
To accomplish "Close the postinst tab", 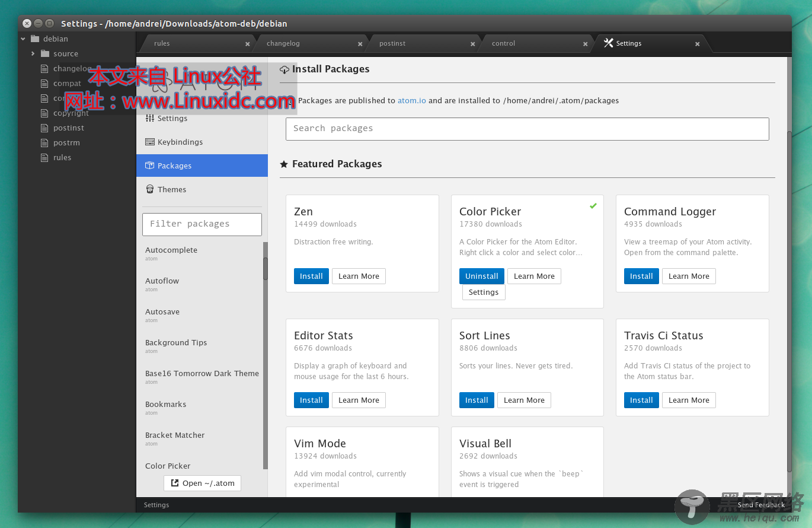I will coord(472,44).
